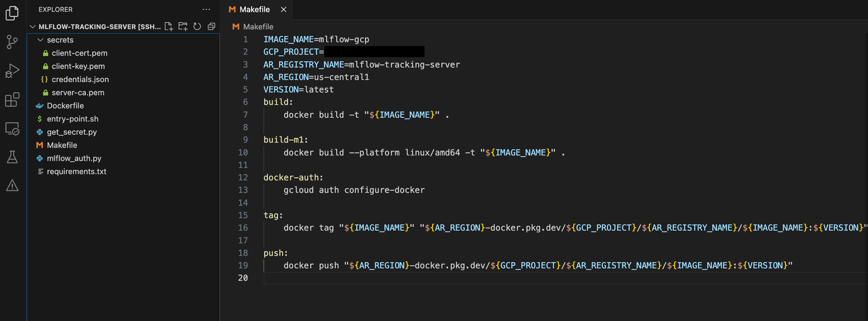Click the New Folder icon in Explorer header
The image size is (868, 321).
tap(183, 27)
